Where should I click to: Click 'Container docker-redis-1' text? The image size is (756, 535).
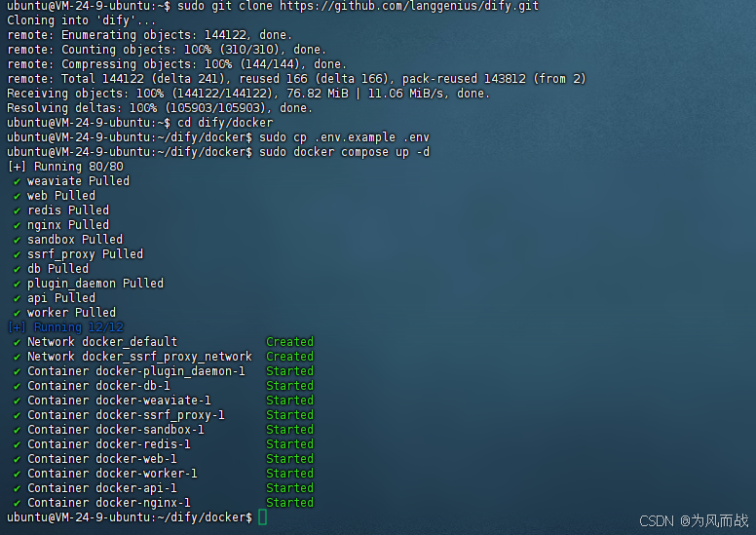pyautogui.click(x=109, y=444)
